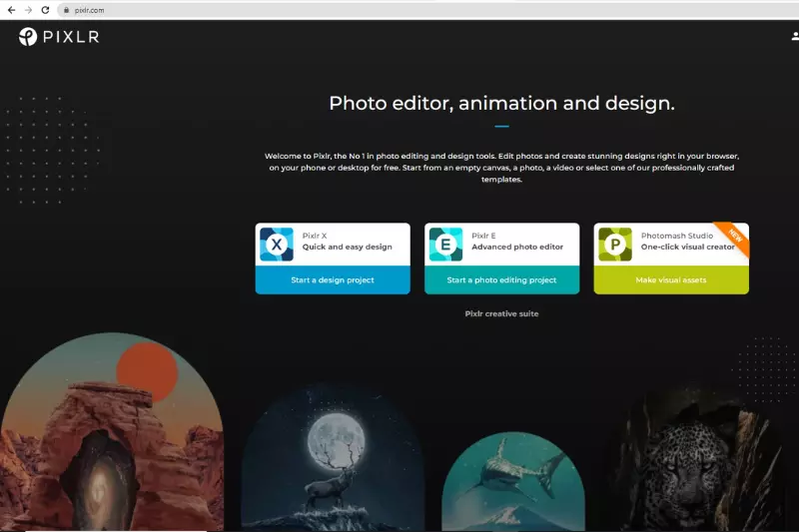Click the 'Welcome to Pixlr' paragraph
799x532 pixels.
click(502, 168)
